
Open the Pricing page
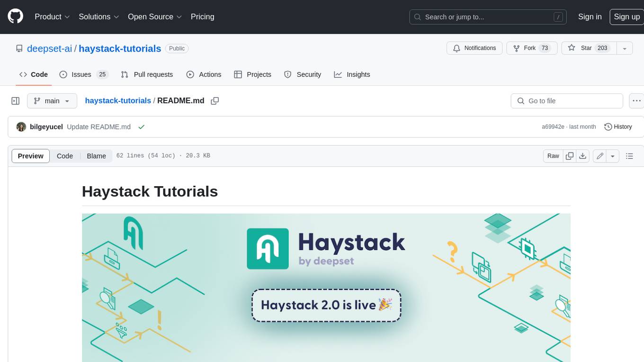[x=202, y=17]
